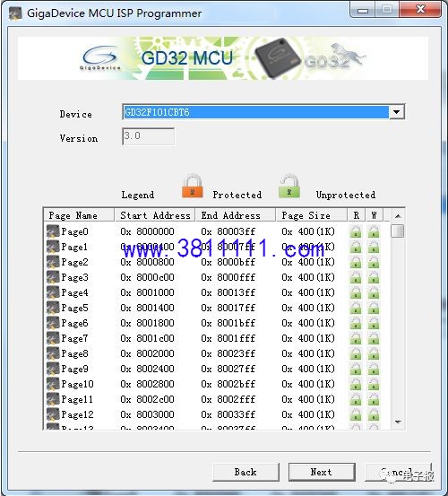Toggle write protection lock for Page10
This screenshot has height=496, width=448.
pos(374,384)
